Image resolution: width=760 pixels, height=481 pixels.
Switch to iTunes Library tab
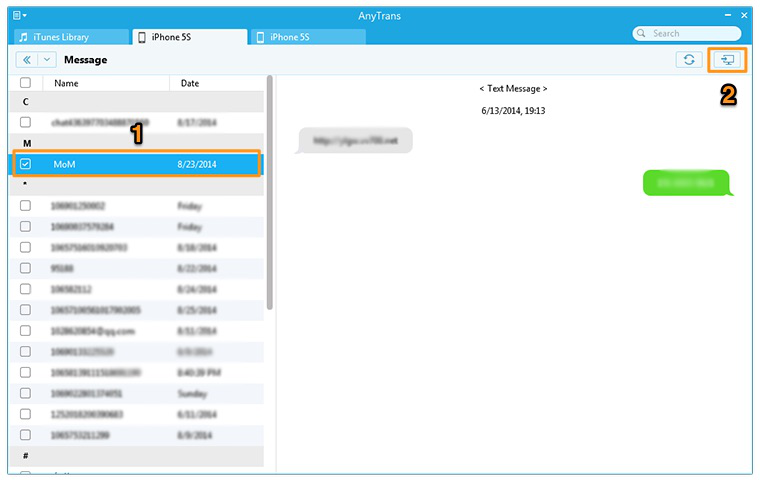point(72,37)
